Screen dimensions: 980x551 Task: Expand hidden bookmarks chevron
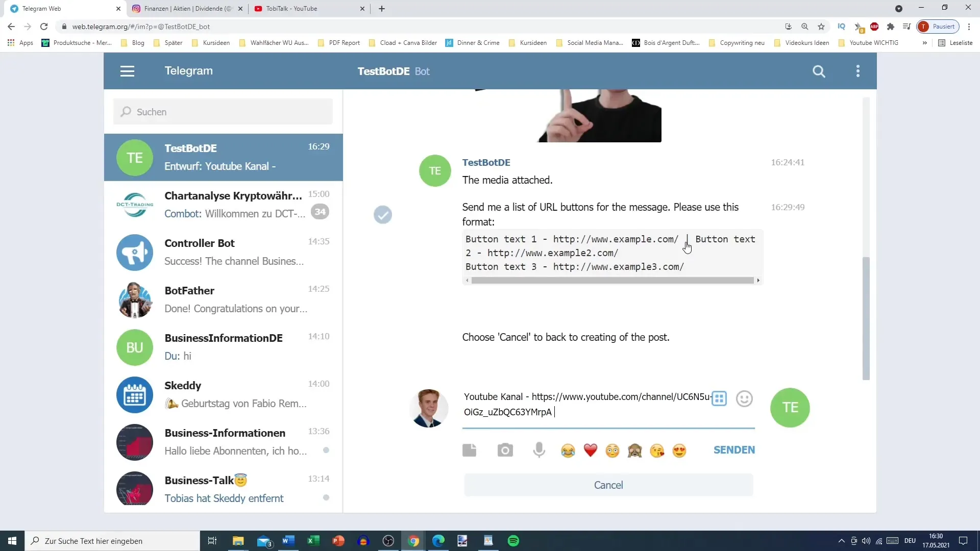[x=924, y=43]
